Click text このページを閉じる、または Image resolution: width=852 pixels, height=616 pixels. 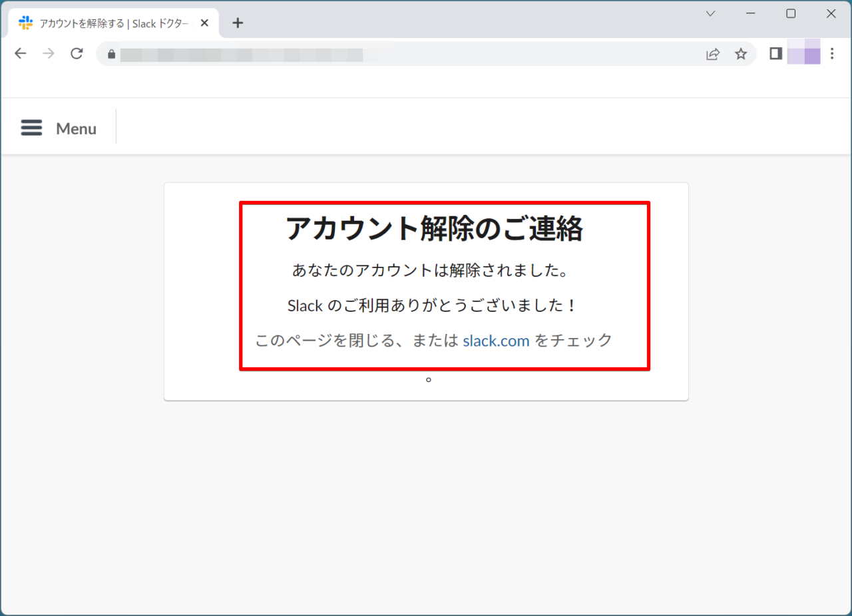[357, 341]
